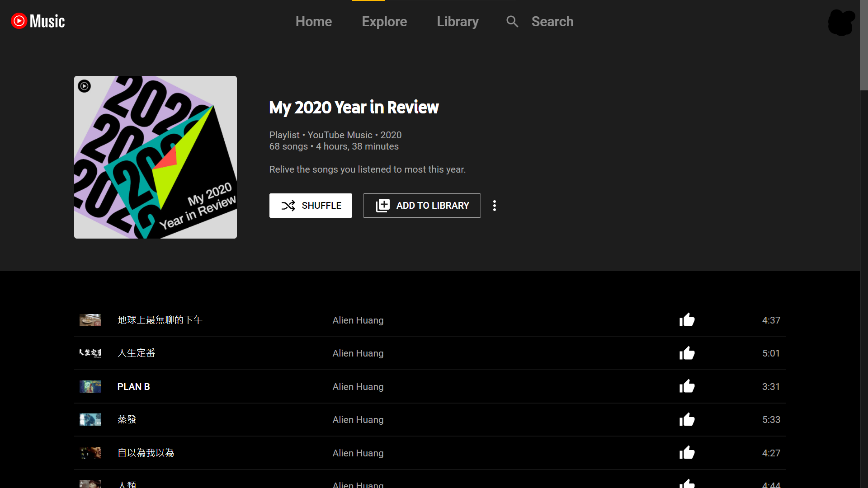
Task: Select song title 自以為我以為
Action: [146, 453]
